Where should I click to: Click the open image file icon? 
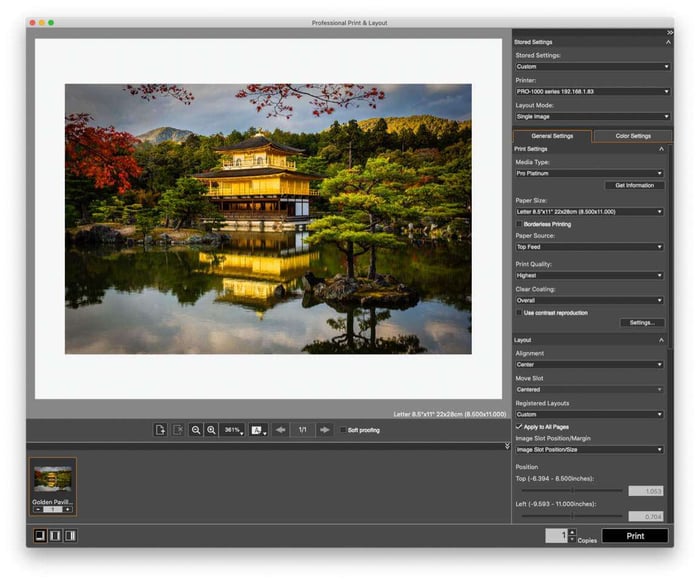tap(160, 430)
